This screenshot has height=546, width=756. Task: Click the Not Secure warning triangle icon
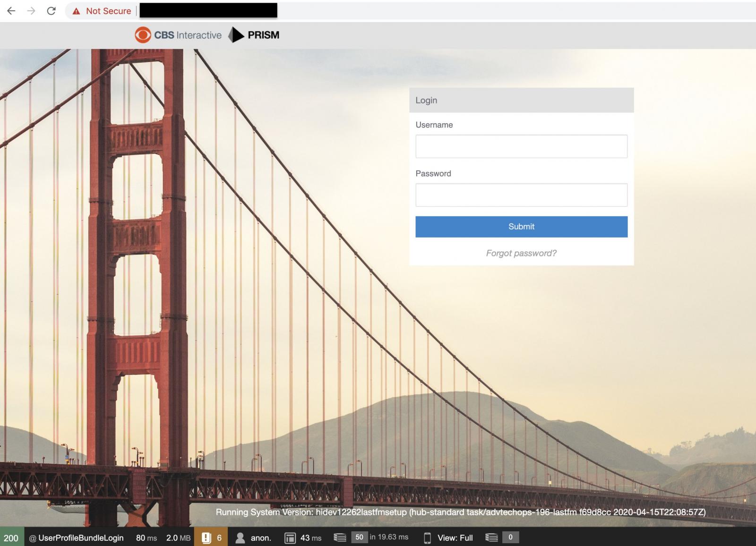(x=76, y=10)
